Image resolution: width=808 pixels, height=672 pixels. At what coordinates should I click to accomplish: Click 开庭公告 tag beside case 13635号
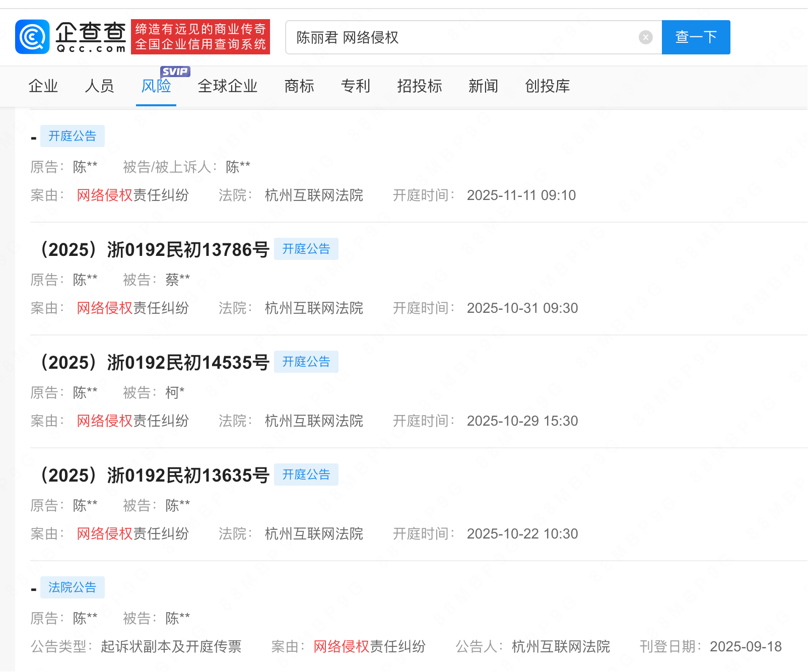306,475
